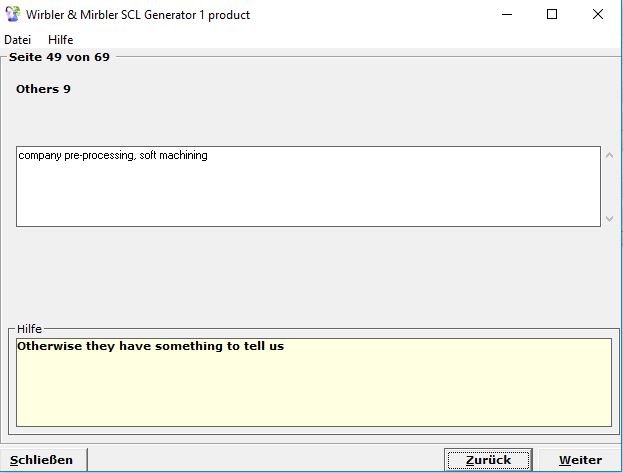Go back with the Zurück button
Viewport: 623px width, 473px height.
pyautogui.click(x=488, y=460)
